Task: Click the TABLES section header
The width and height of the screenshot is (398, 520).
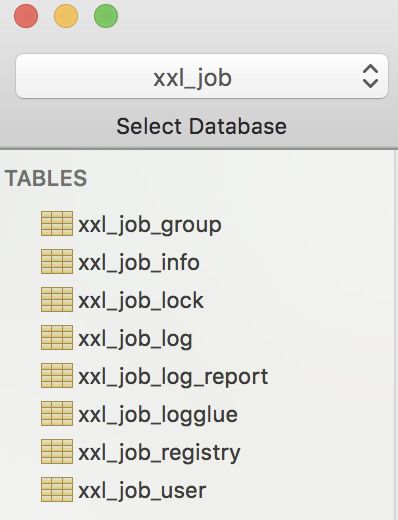Action: 46,178
